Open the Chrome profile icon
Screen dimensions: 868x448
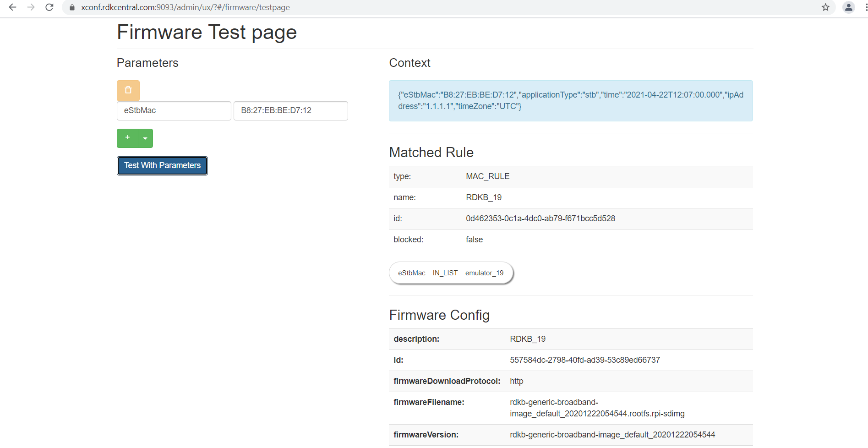848,7
